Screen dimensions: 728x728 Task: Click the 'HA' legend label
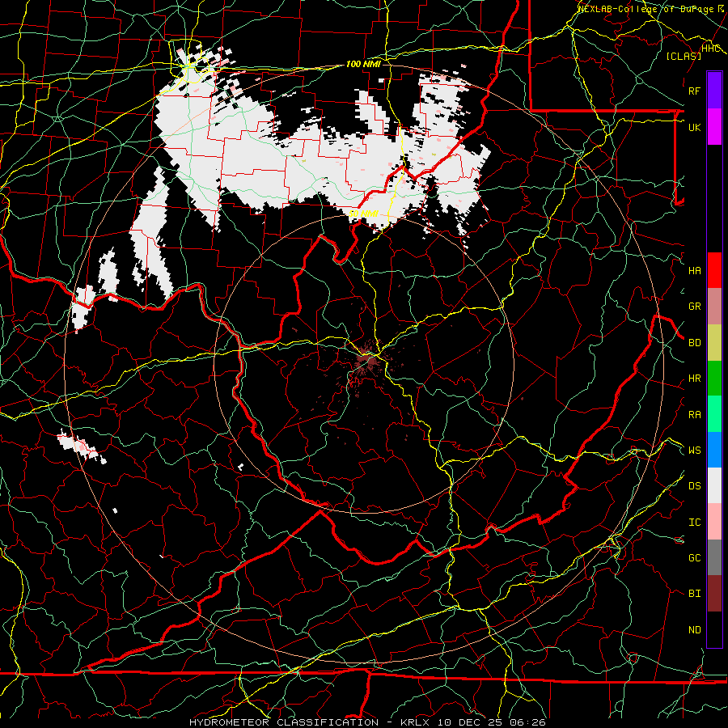(x=694, y=270)
